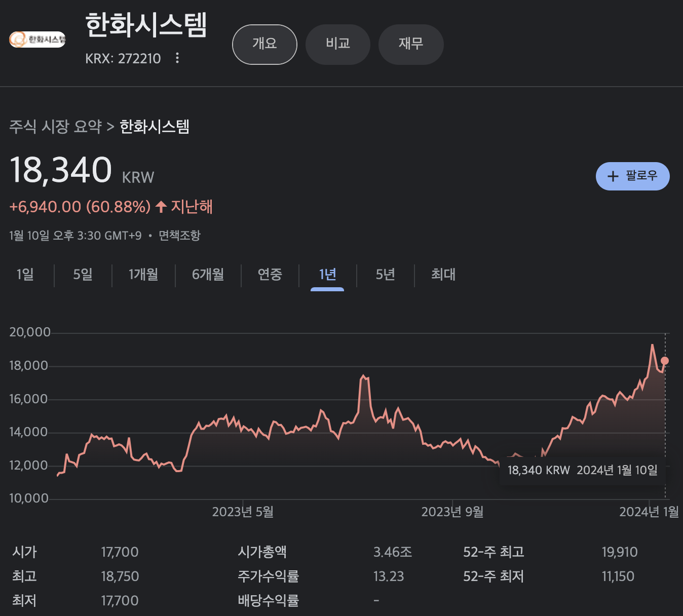Select the 1일 chart range
This screenshot has height=616, width=683.
pyautogui.click(x=25, y=275)
